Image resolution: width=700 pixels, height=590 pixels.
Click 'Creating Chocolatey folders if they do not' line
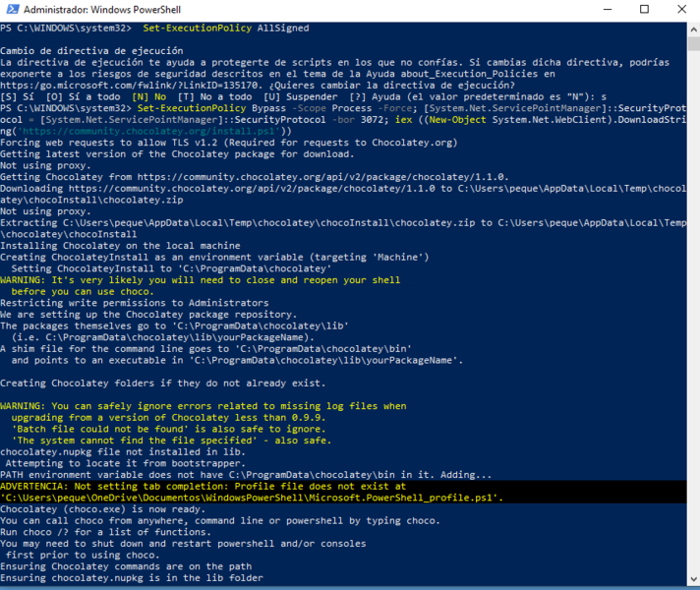coord(163,383)
